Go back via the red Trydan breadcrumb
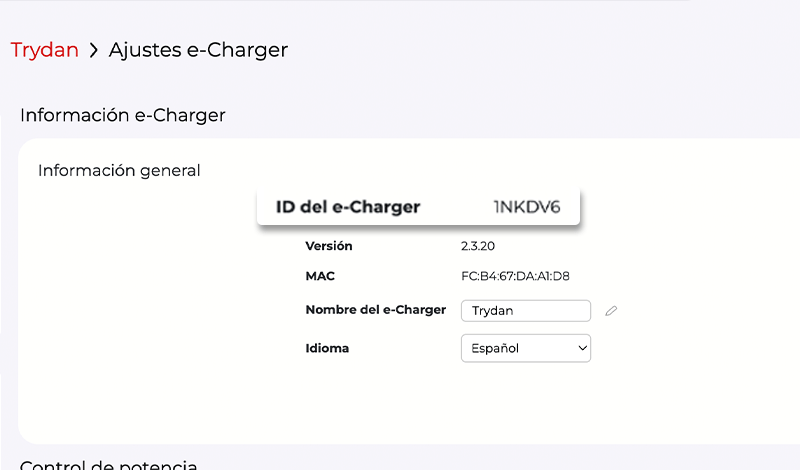 pyautogui.click(x=45, y=50)
